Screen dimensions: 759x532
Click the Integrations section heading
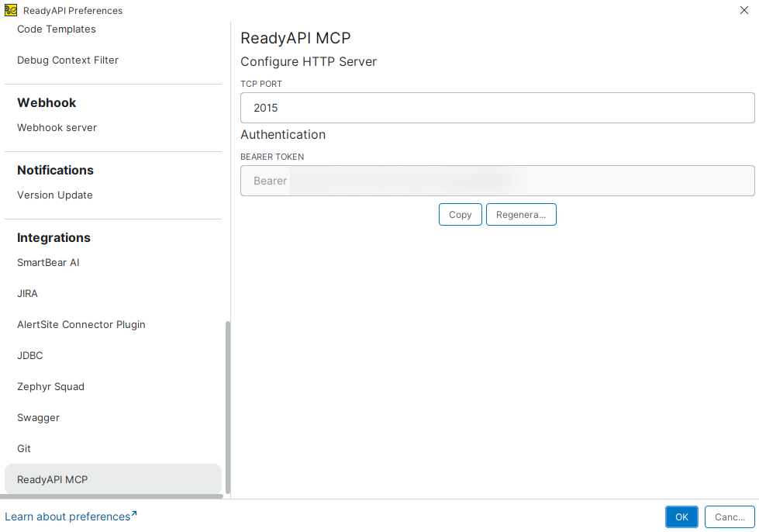click(x=53, y=237)
